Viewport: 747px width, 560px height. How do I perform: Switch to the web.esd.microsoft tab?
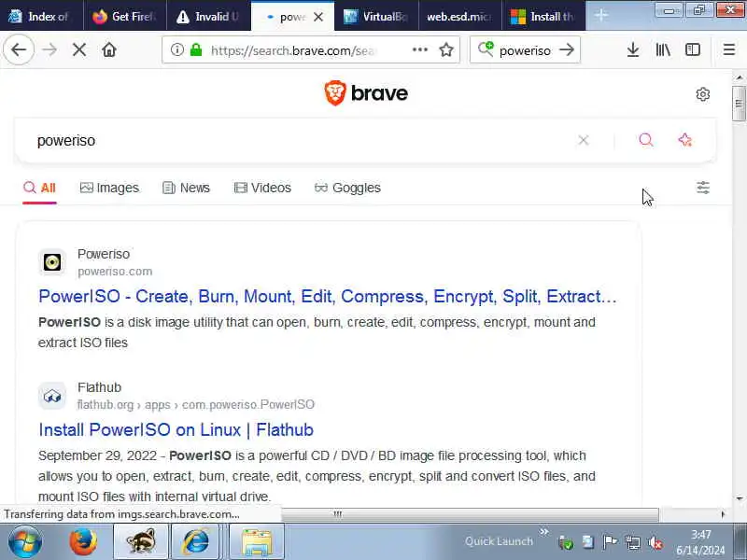pos(459,16)
